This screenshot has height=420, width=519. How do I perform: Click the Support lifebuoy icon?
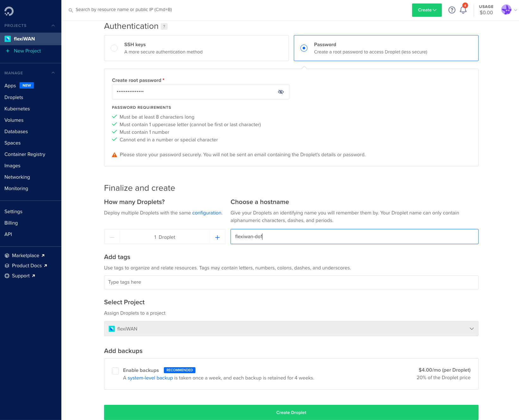point(7,276)
